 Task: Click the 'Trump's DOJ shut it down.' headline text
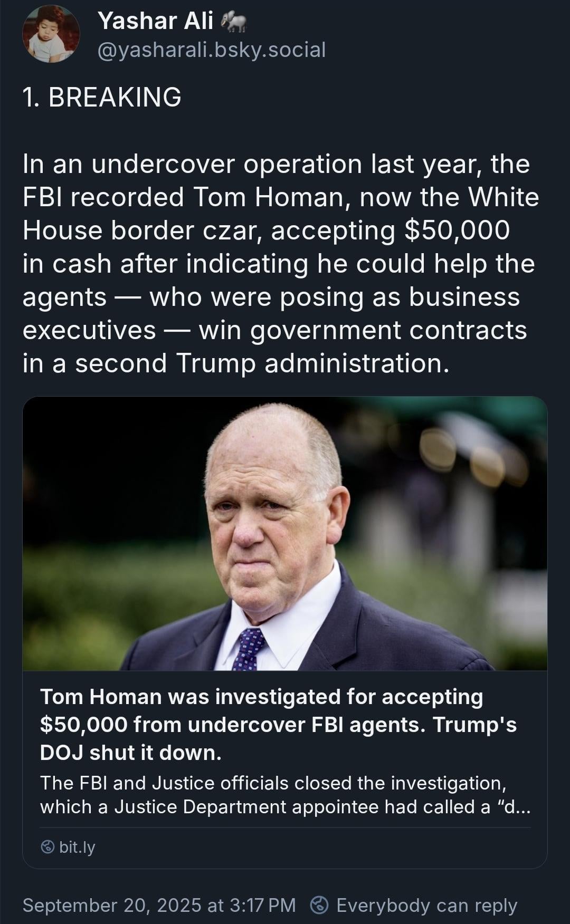[278, 738]
